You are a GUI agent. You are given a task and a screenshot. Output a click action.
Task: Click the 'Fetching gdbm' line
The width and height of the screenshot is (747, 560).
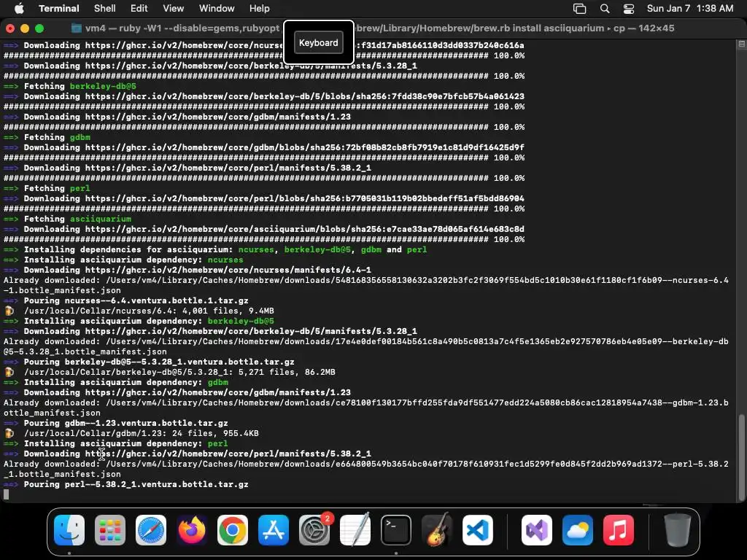click(47, 137)
